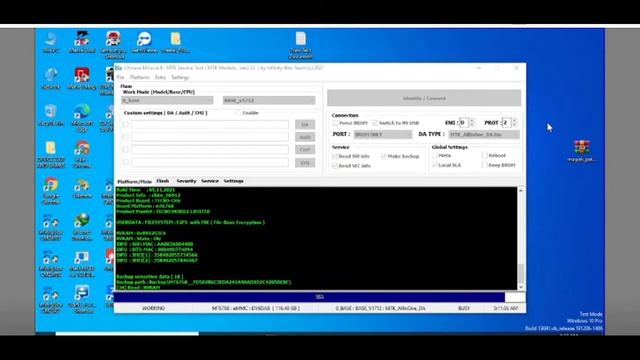Expand the Work Mode model dropdown
The width and height of the screenshot is (640, 360).
167,100
